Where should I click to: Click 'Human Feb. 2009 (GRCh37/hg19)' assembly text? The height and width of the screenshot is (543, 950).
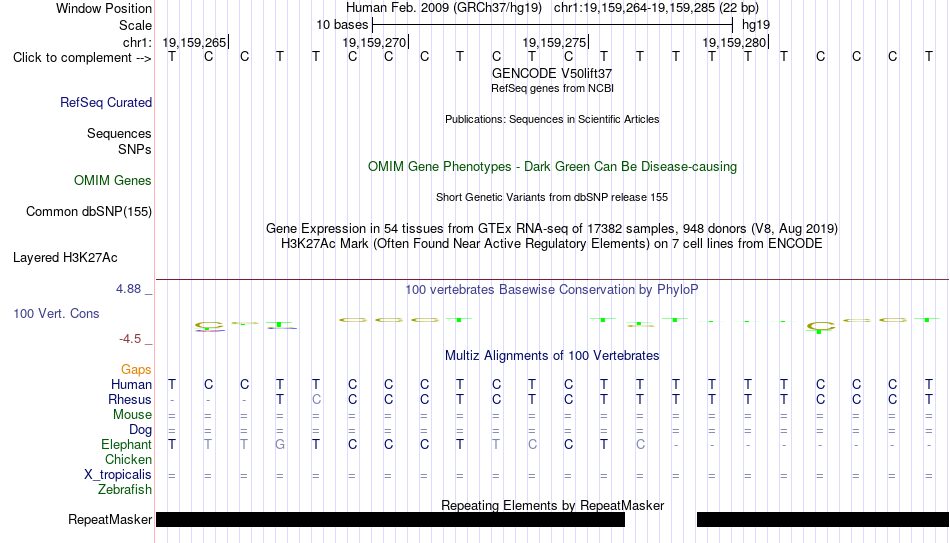445,8
